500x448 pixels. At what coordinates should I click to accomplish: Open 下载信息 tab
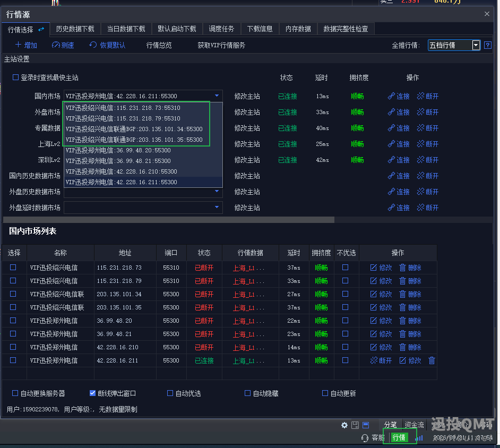[x=260, y=29]
